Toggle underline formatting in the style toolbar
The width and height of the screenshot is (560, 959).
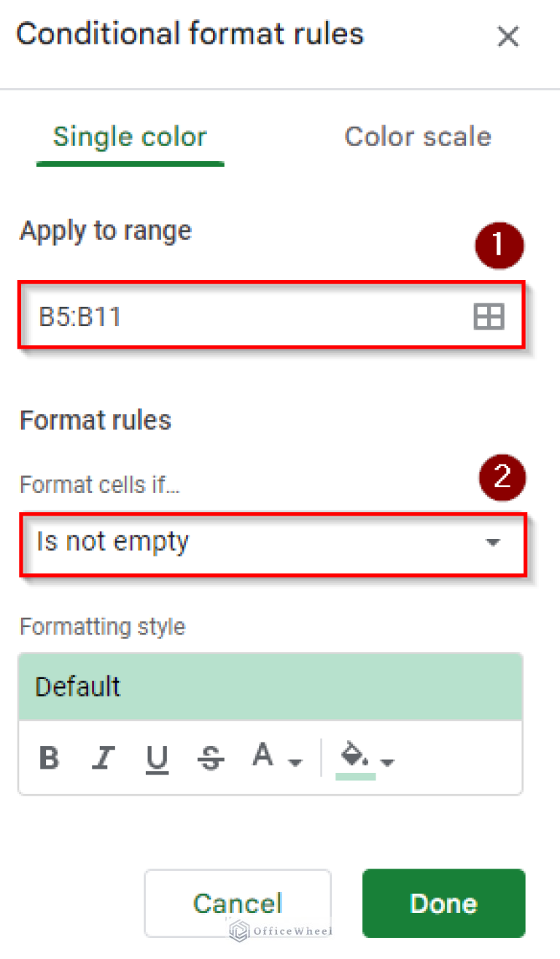(157, 758)
